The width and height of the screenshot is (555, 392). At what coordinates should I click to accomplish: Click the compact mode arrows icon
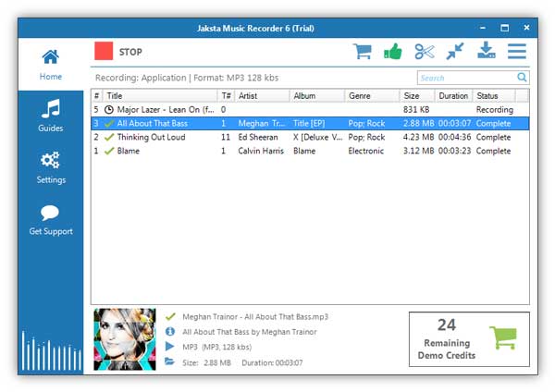pyautogui.click(x=455, y=51)
